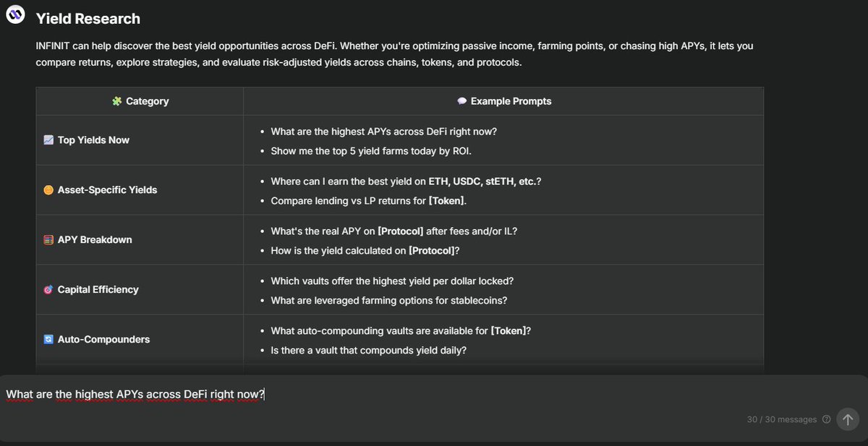868x446 pixels.
Task: Click the 30 / 30 messages counter
Action: tap(782, 420)
